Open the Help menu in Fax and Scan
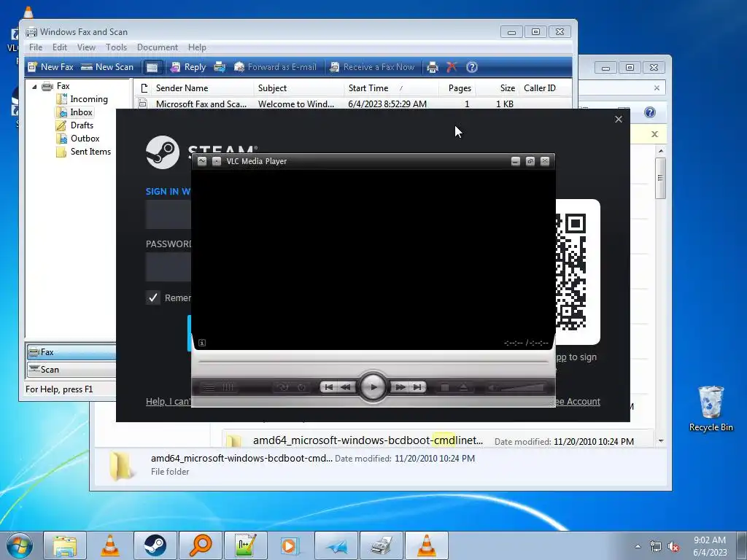Image resolution: width=747 pixels, height=560 pixels. [197, 47]
